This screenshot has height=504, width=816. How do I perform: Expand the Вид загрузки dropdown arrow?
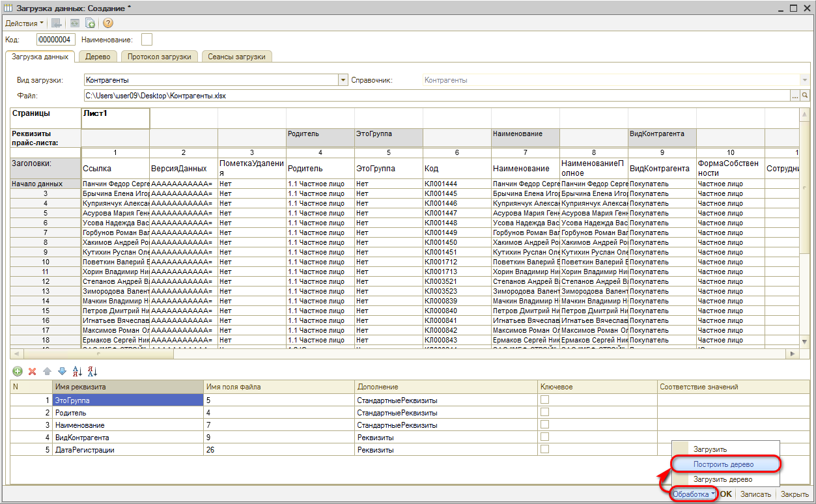(343, 80)
